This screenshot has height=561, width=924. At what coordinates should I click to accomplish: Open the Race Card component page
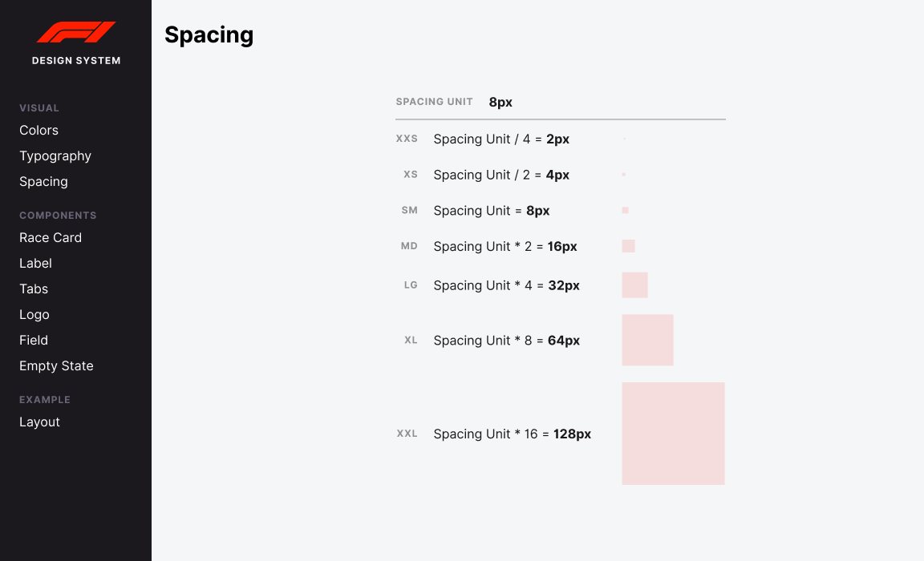coord(51,237)
